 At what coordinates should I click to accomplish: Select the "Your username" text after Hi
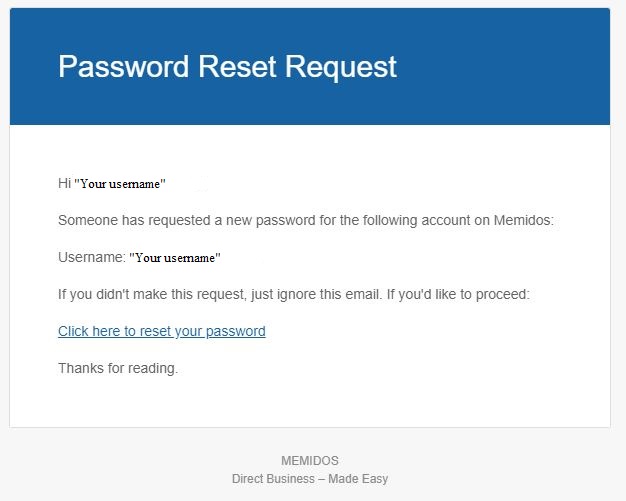(x=120, y=184)
